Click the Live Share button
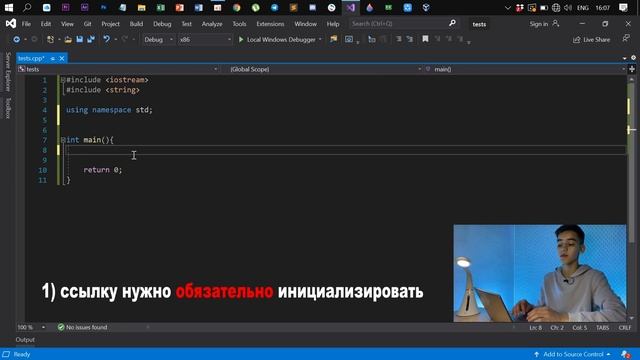 591,40
